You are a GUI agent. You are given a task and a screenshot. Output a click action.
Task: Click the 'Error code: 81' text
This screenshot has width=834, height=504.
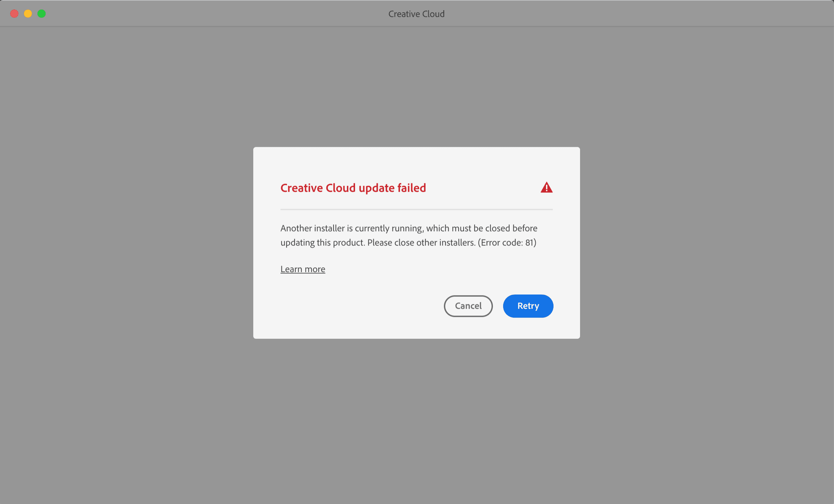click(507, 242)
